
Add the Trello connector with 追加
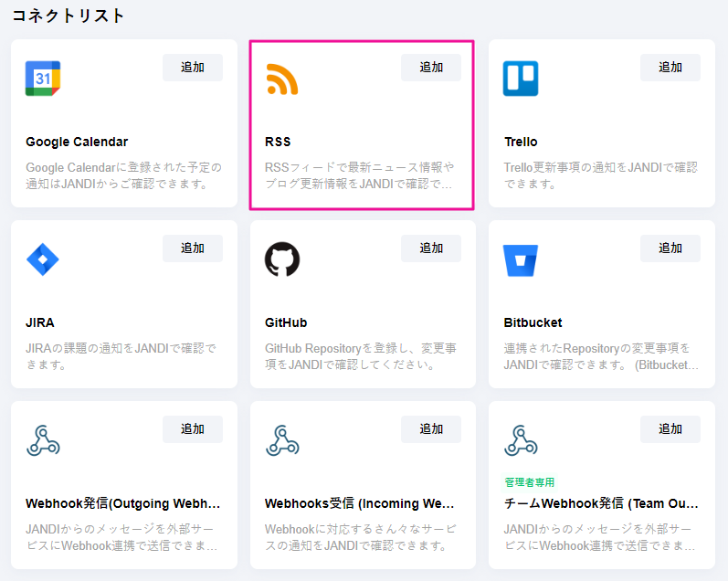point(670,68)
